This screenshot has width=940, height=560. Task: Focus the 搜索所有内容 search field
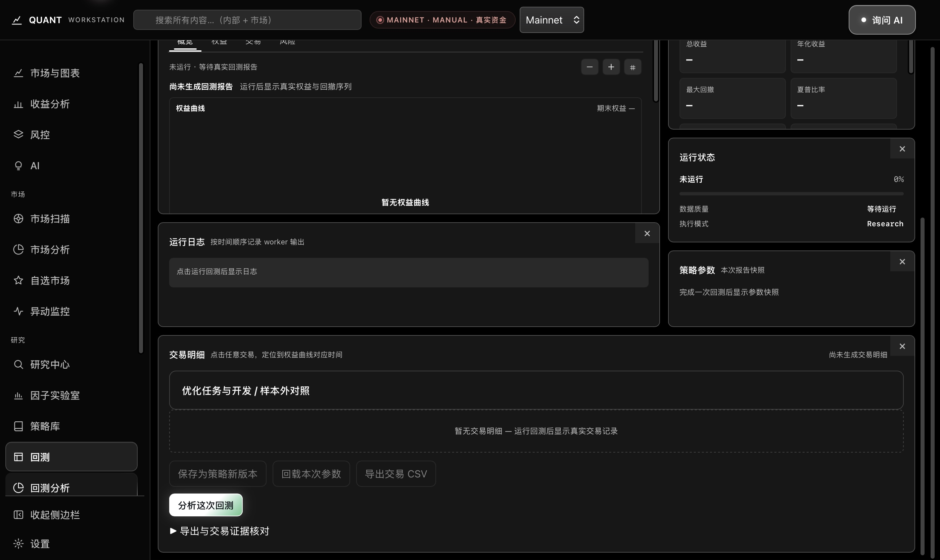click(247, 20)
